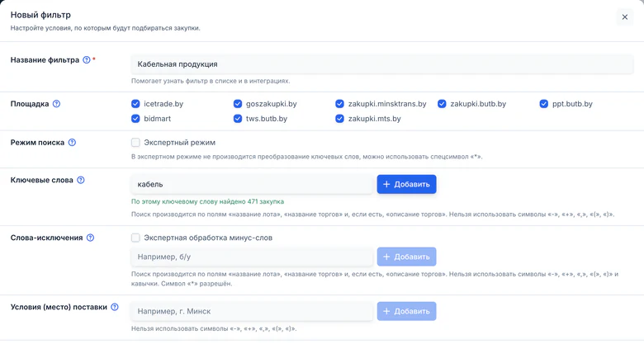Open help icon next to Ключевые слова
The width and height of the screenshot is (644, 344).
[x=81, y=180]
